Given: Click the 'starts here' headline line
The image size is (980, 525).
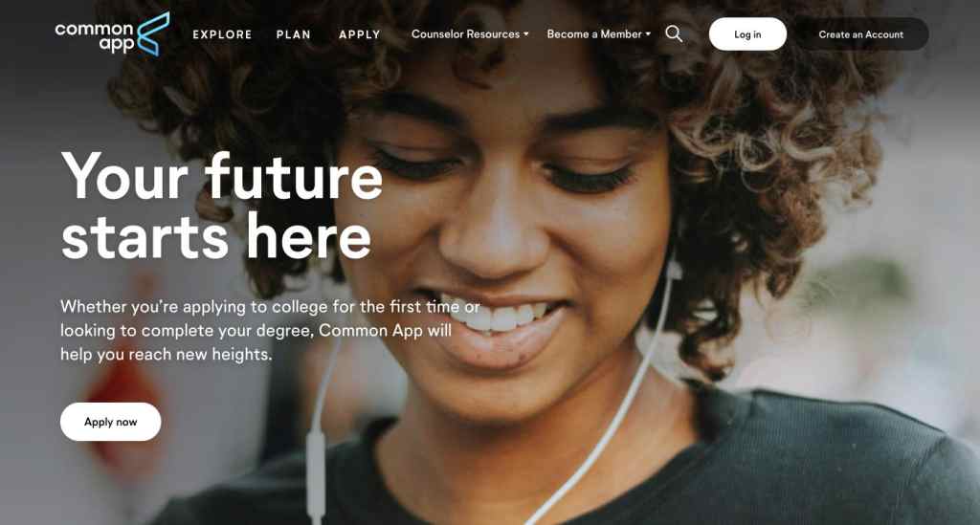Looking at the screenshot, I should point(216,237).
